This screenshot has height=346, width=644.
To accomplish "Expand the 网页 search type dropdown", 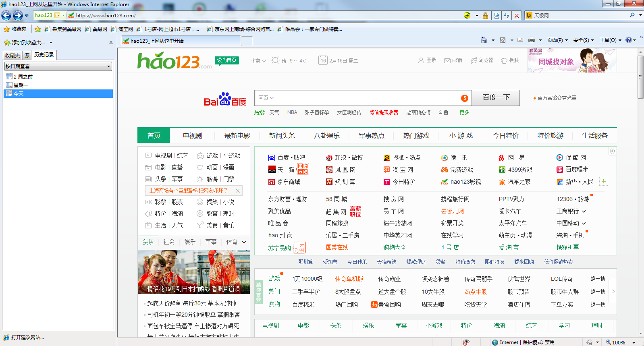I will (x=266, y=98).
